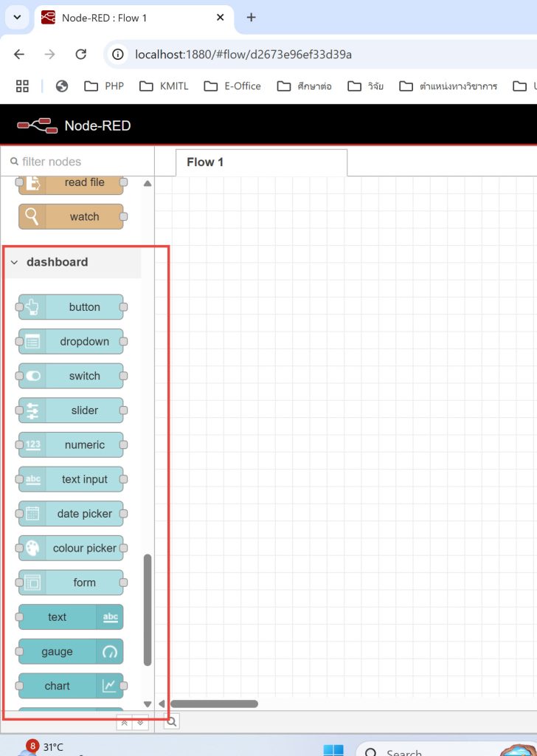
Task: Select the dropdown dashboard node
Action: coord(71,341)
